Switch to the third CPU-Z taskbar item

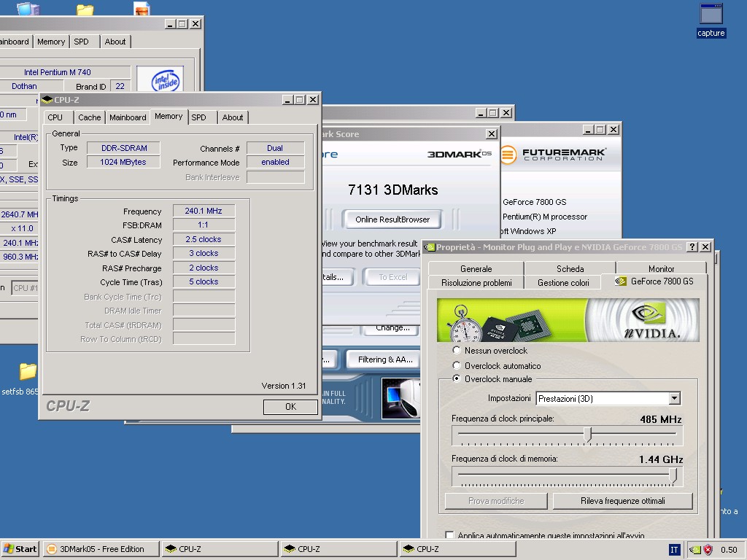[457, 549]
